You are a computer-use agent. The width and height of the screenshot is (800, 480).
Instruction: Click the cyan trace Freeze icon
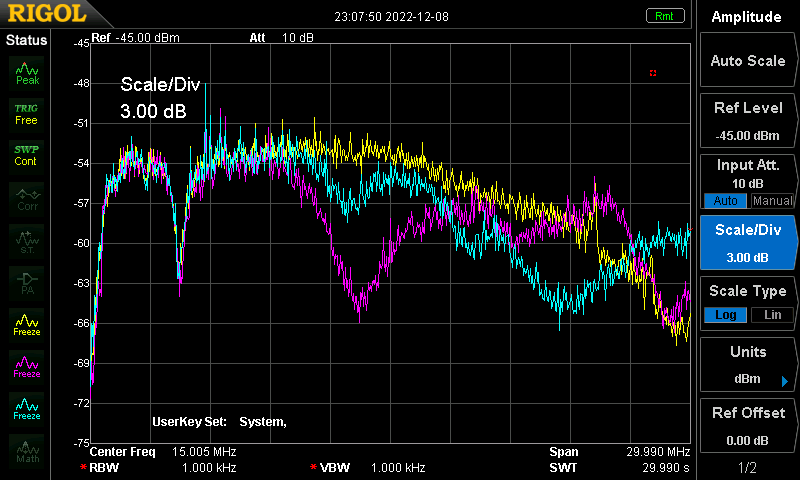point(27,409)
